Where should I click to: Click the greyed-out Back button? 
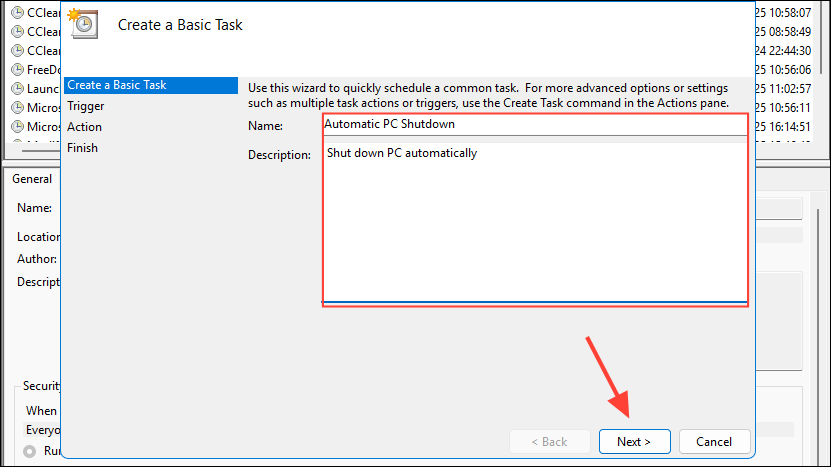pos(548,441)
